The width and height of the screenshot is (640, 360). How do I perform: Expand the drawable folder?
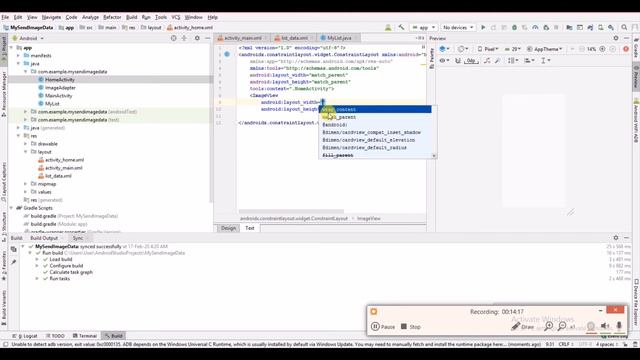(26, 144)
